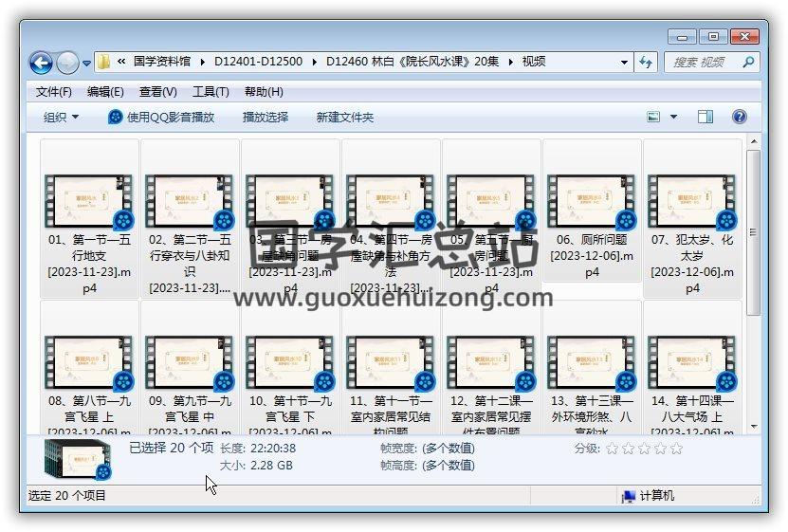788x532 pixels.
Task: Click the 07、犯太岁、化太岁 filename text
Action: click(x=692, y=264)
